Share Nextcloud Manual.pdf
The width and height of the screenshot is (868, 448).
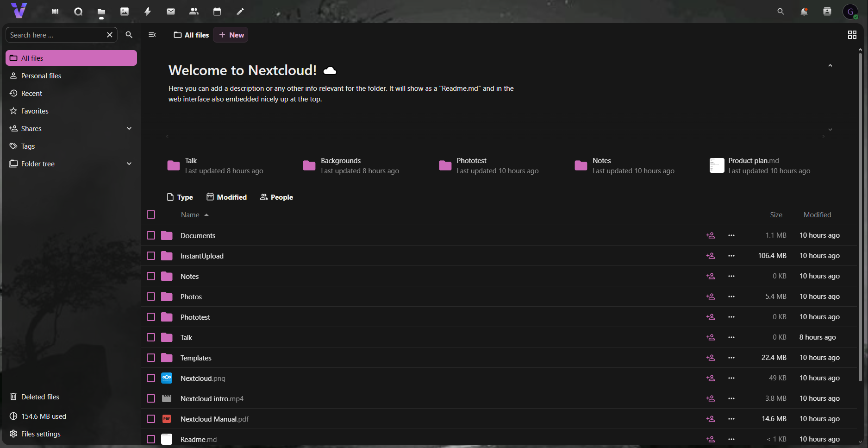711,419
